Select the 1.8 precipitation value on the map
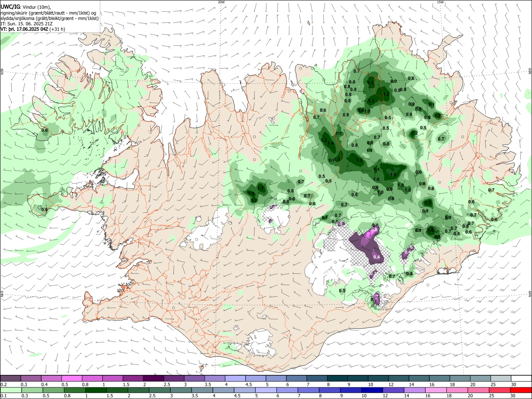The width and height of the screenshot is (532, 399). [x=394, y=175]
